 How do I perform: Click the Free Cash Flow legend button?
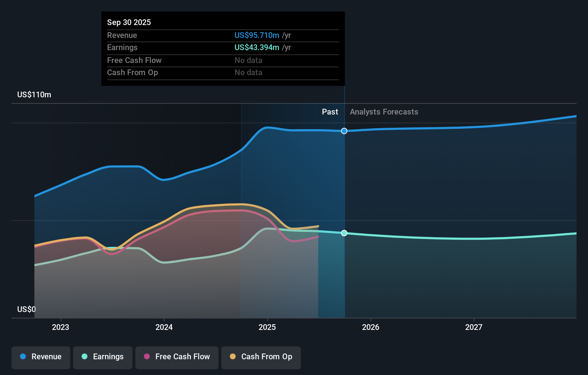click(x=177, y=357)
